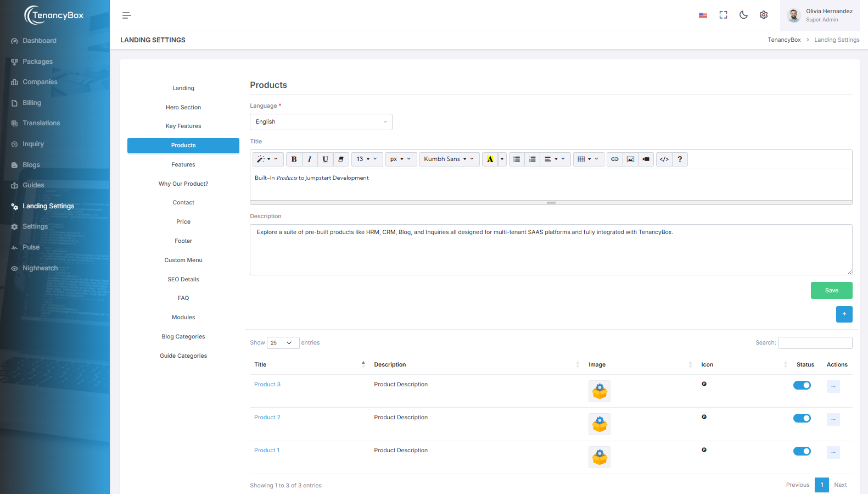Image resolution: width=868 pixels, height=494 pixels.
Task: Open the paragraph alignment dropdown
Action: point(555,159)
